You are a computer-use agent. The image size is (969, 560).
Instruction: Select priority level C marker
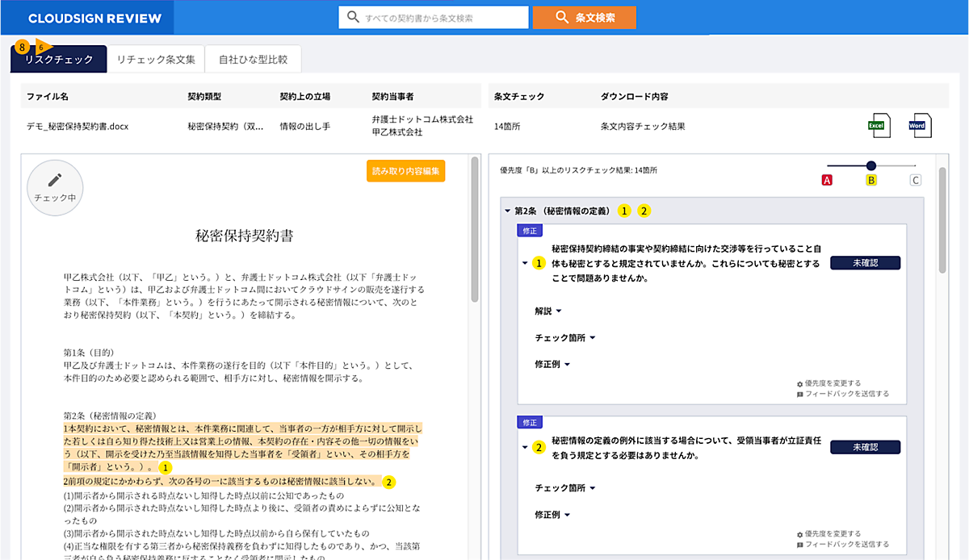tap(915, 181)
